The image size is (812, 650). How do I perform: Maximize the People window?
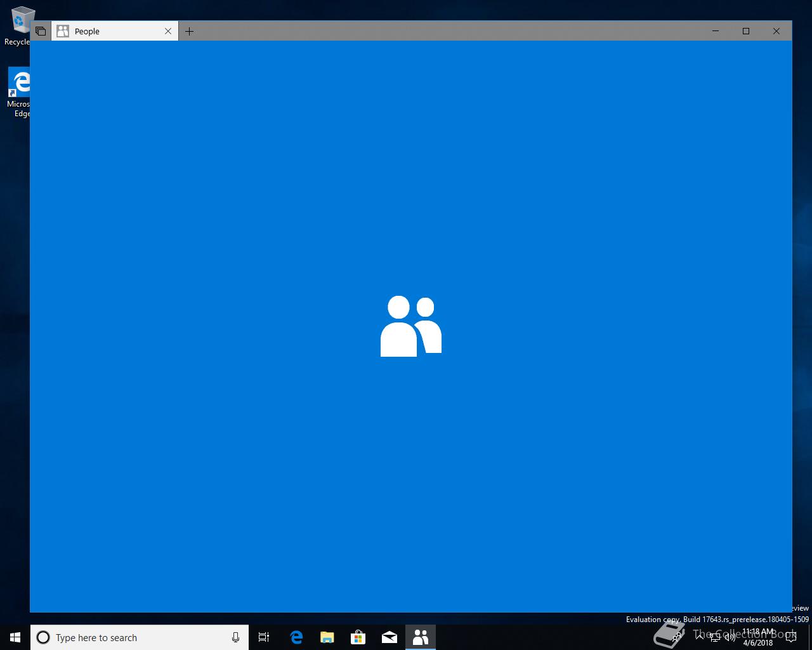[x=746, y=31]
